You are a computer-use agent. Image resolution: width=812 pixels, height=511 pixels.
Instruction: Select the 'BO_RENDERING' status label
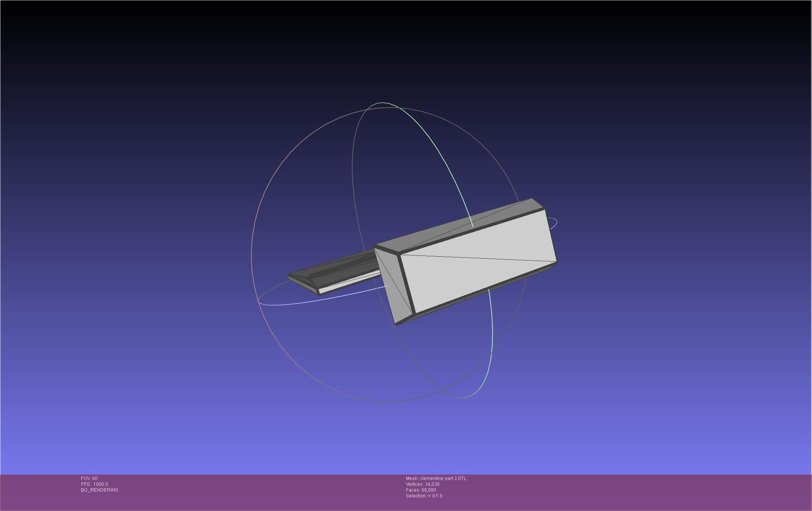pyautogui.click(x=100, y=490)
